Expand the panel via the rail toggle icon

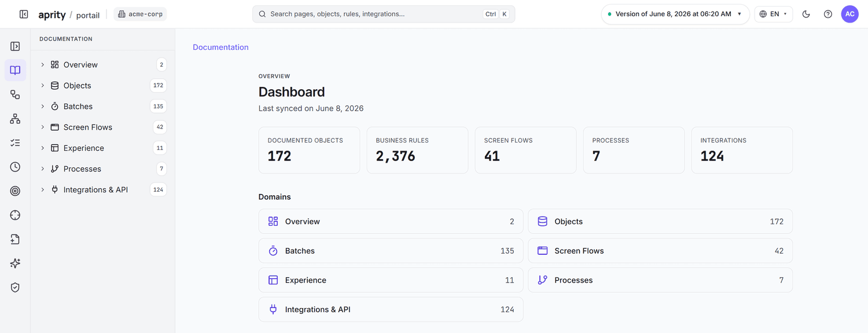point(15,46)
